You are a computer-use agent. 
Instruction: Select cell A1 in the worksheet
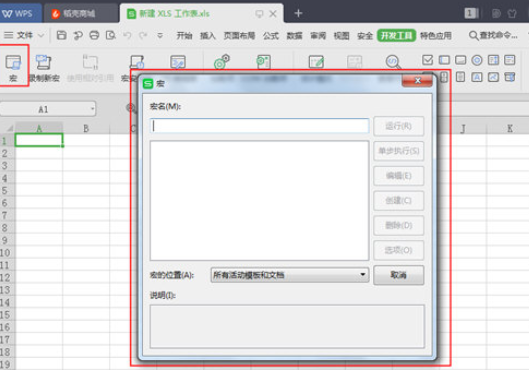tap(39, 140)
